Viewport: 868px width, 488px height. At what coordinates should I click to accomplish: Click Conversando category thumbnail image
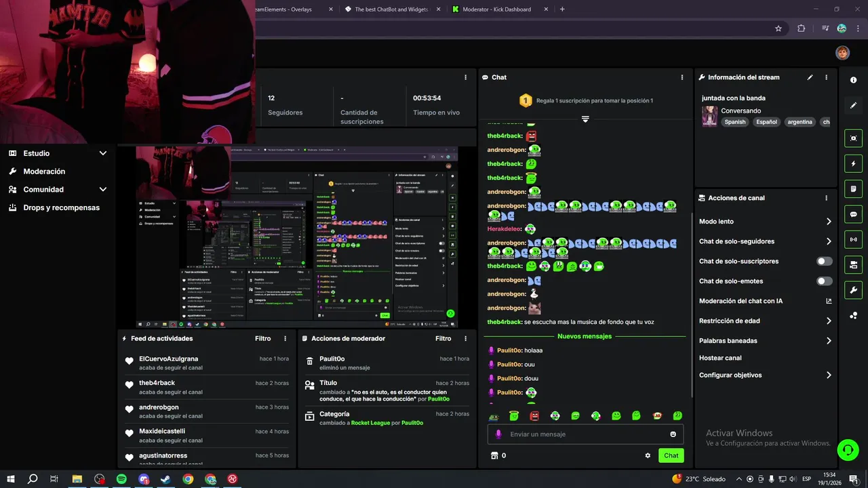coord(709,116)
